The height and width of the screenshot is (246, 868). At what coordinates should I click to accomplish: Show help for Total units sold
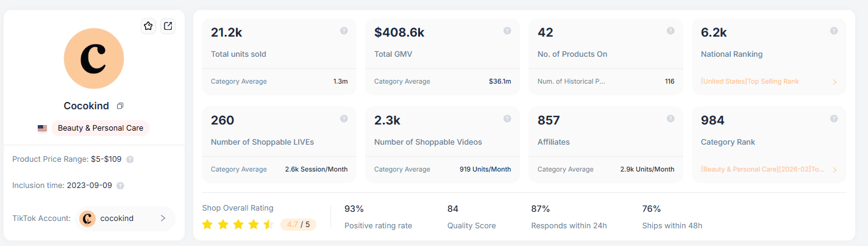click(344, 31)
